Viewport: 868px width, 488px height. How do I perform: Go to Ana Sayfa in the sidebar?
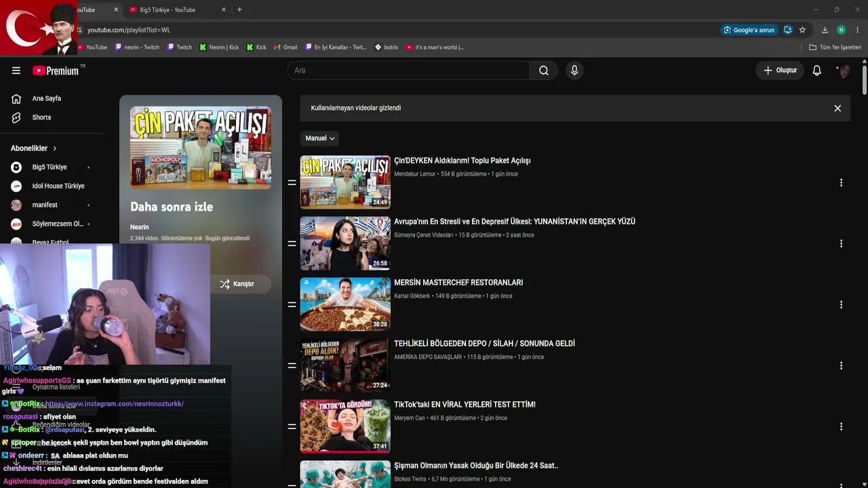pos(47,98)
